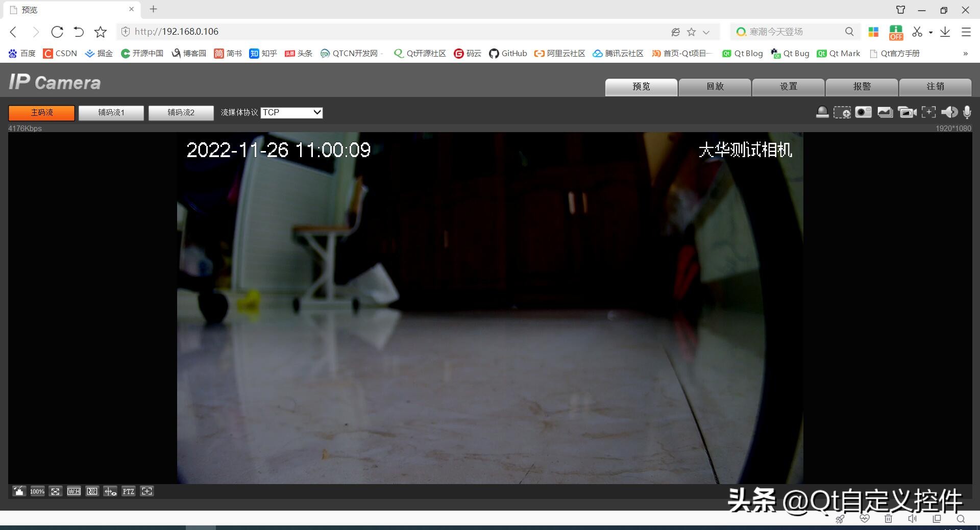Open digital zoom with the zoom selection icon
The height and width of the screenshot is (530, 980).
coord(843,112)
